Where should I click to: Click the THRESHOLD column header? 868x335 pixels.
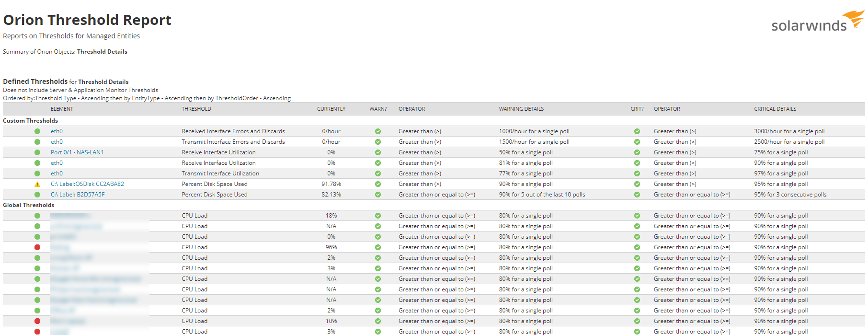pos(196,109)
